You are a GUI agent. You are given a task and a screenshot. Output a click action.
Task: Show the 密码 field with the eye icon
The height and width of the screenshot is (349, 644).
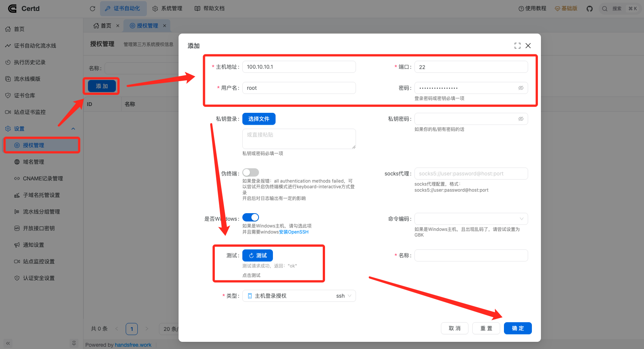pyautogui.click(x=521, y=88)
